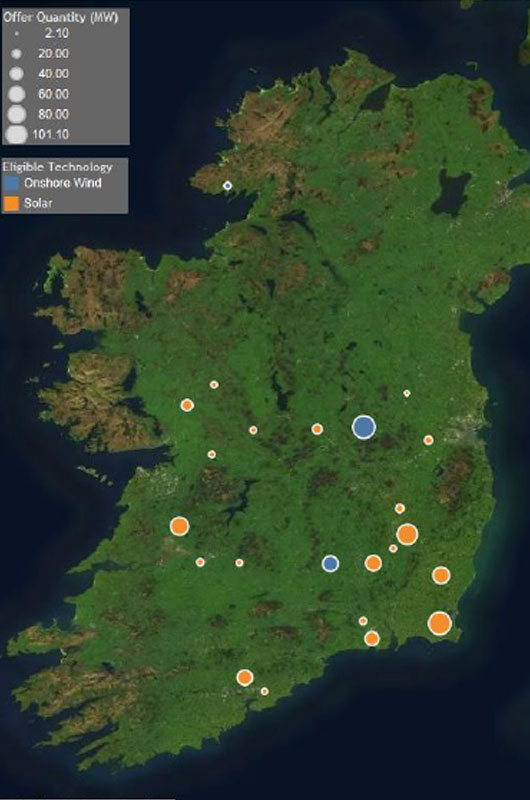Screen dimensions: 530x800
Task: Click the Eligible Technology legend title
Action: pos(58,167)
